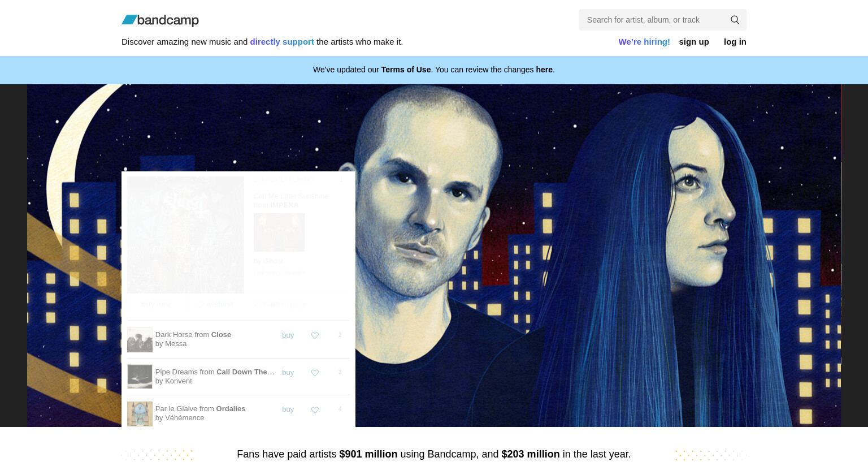Click the Bandcamp logo
Viewport: 868px width, 466px height.
pos(160,20)
